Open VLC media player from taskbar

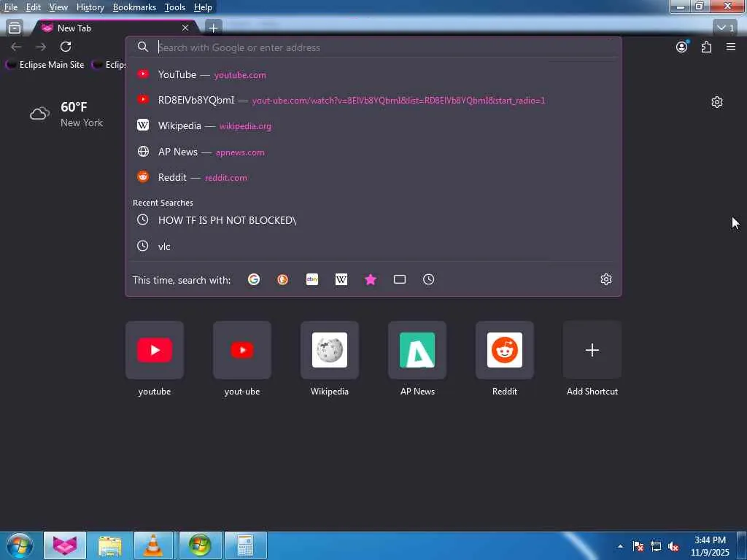point(152,545)
